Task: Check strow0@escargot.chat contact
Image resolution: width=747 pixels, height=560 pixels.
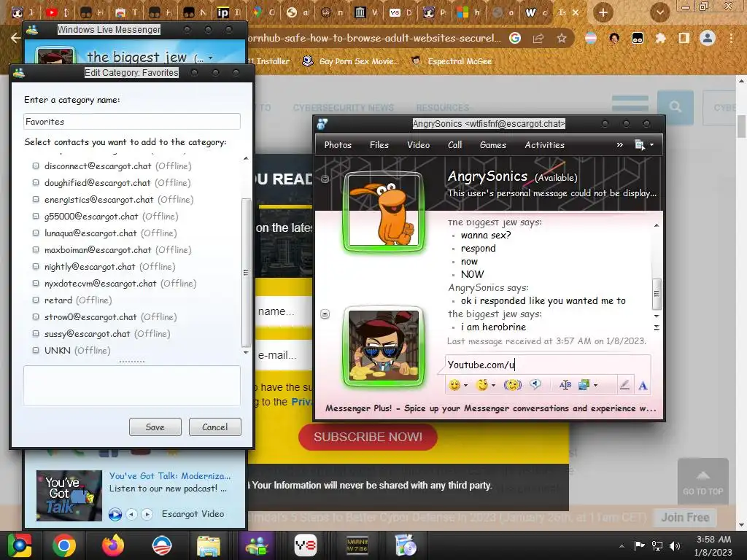Action: pos(36,316)
